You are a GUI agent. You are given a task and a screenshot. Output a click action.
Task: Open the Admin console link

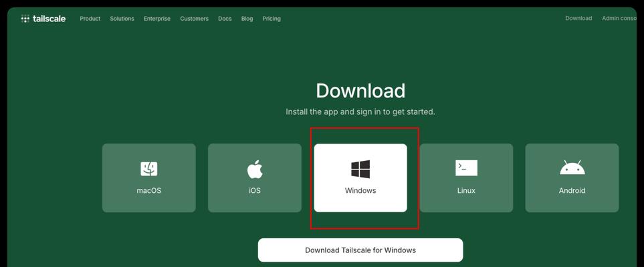coord(619,18)
